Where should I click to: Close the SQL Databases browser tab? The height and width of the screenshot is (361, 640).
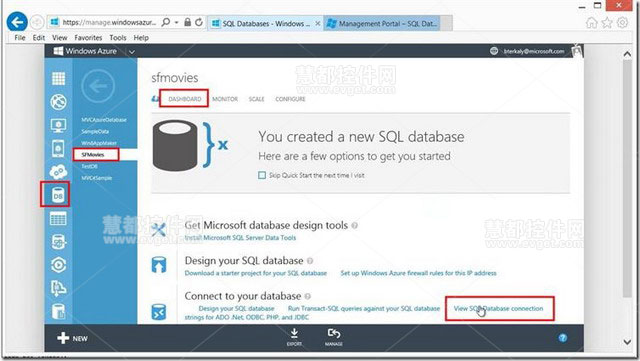(318, 24)
